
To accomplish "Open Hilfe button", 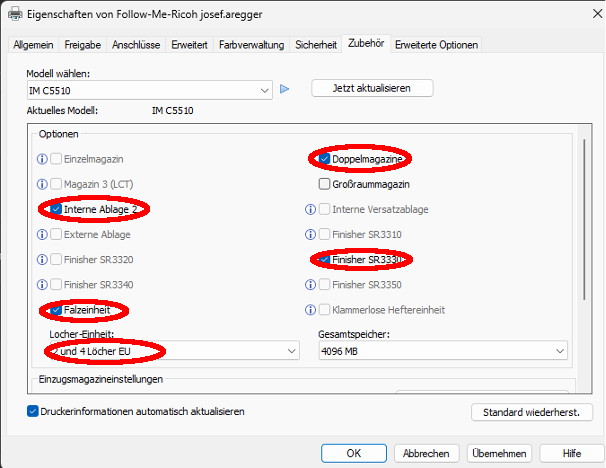I will click(x=572, y=453).
